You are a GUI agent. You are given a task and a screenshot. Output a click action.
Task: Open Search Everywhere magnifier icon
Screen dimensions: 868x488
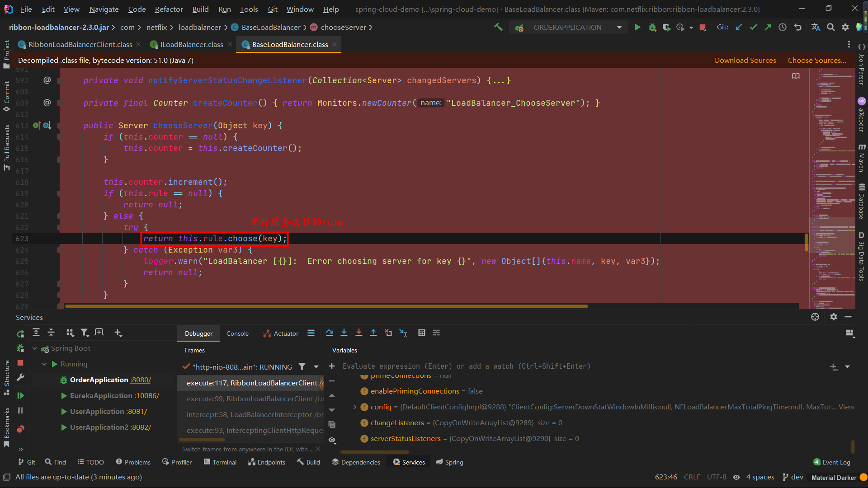[x=830, y=27]
